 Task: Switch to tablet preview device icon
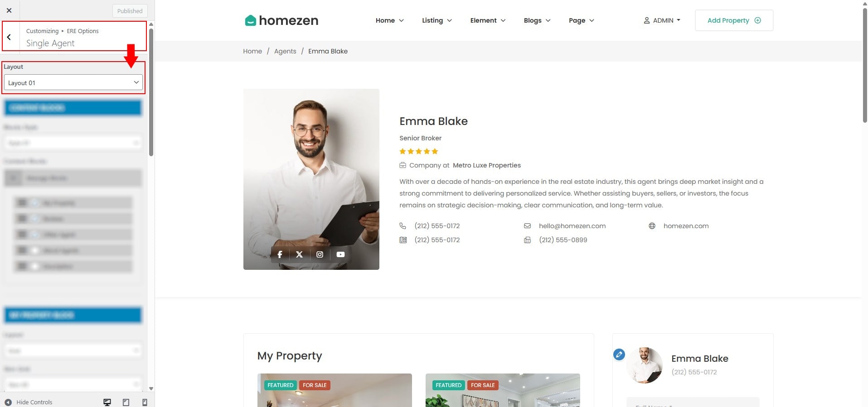pyautogui.click(x=126, y=402)
